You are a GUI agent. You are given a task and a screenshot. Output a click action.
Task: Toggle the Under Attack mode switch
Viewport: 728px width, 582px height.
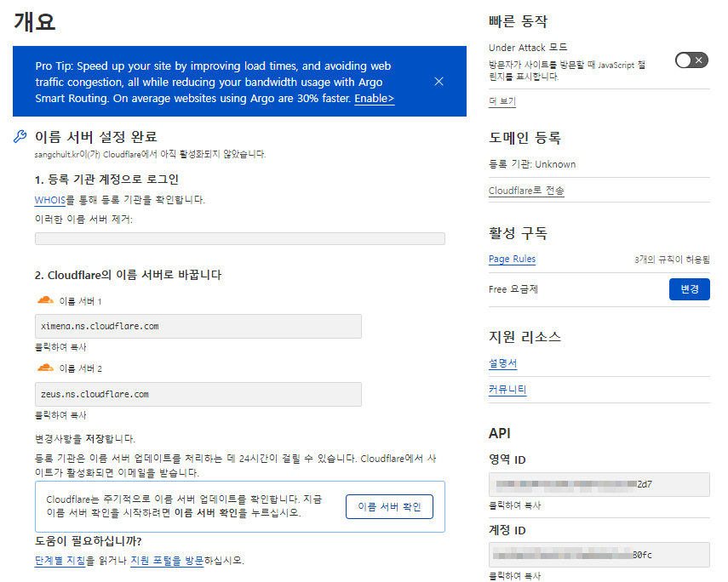click(691, 60)
